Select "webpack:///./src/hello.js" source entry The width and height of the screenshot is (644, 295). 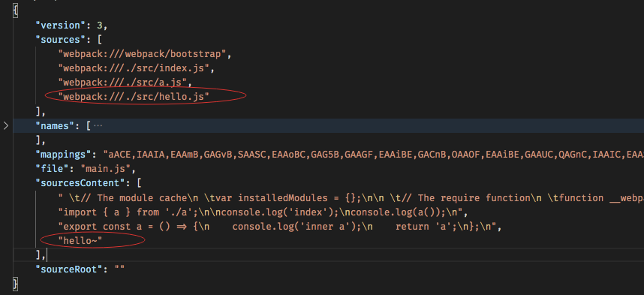134,97
